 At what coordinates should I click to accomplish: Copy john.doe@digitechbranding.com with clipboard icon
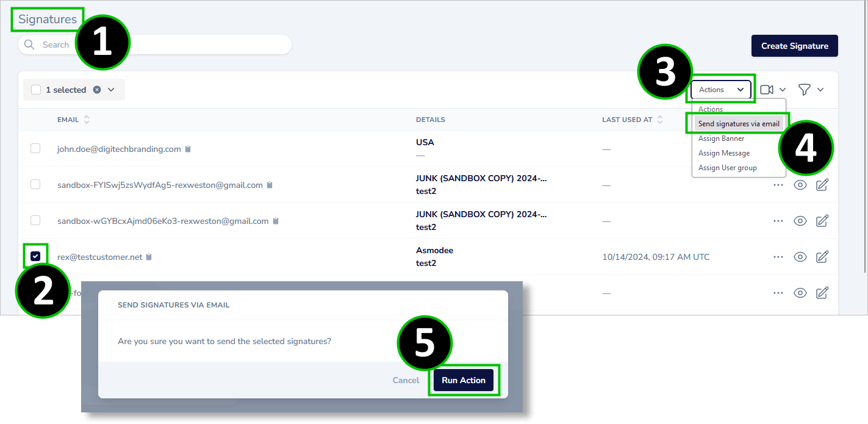[x=187, y=148]
